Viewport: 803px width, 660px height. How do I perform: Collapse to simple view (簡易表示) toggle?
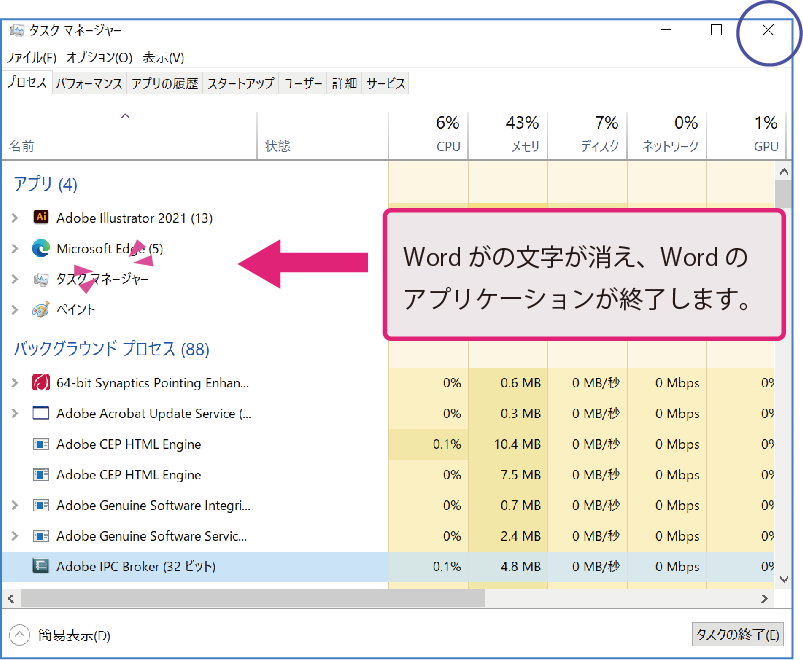[x=20, y=635]
